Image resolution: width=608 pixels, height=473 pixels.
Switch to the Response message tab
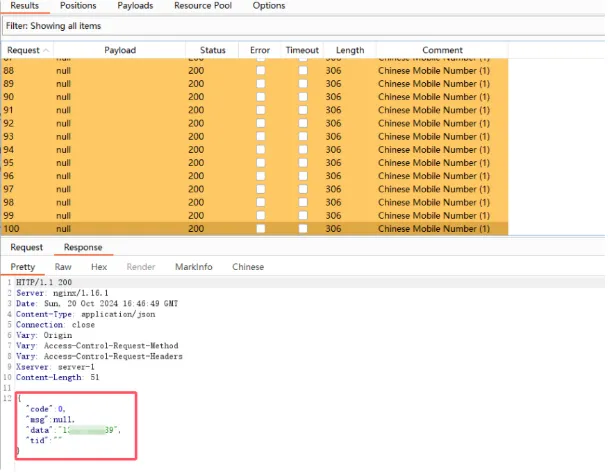[x=83, y=247]
